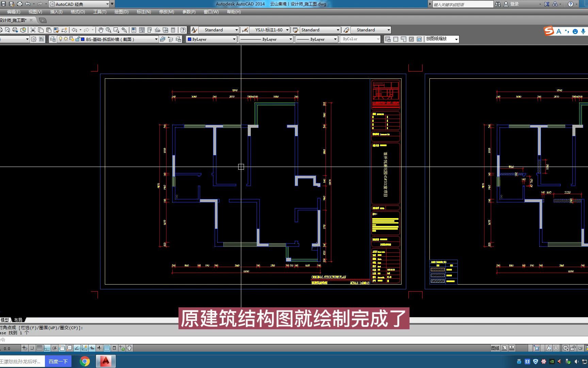Open the QuickCalc calculator icon
The height and width of the screenshot is (368, 588).
click(173, 30)
